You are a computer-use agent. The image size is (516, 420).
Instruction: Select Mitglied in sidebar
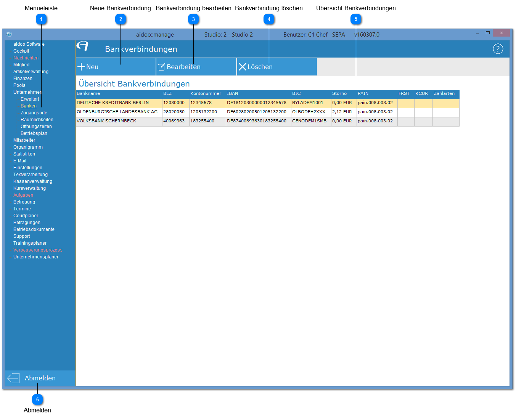(21, 65)
